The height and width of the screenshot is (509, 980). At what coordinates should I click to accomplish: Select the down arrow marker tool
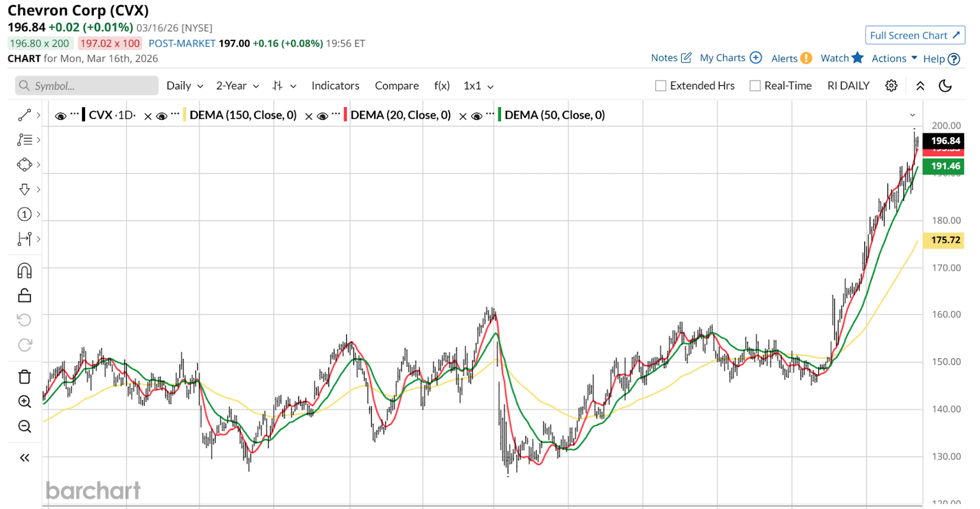[24, 189]
